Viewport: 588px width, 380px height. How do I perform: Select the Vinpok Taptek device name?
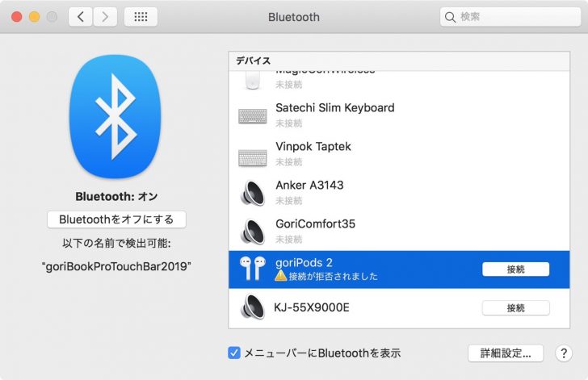(313, 147)
